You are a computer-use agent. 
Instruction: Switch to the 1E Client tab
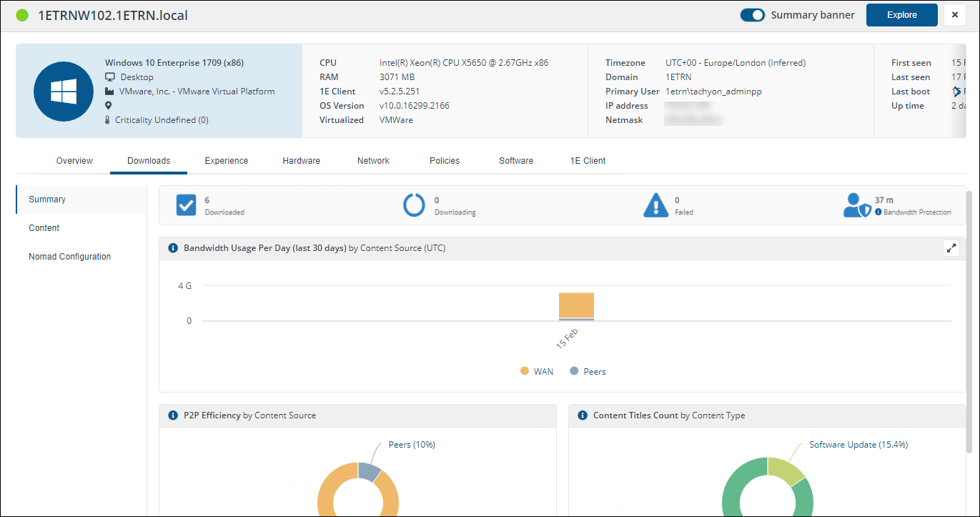click(588, 161)
